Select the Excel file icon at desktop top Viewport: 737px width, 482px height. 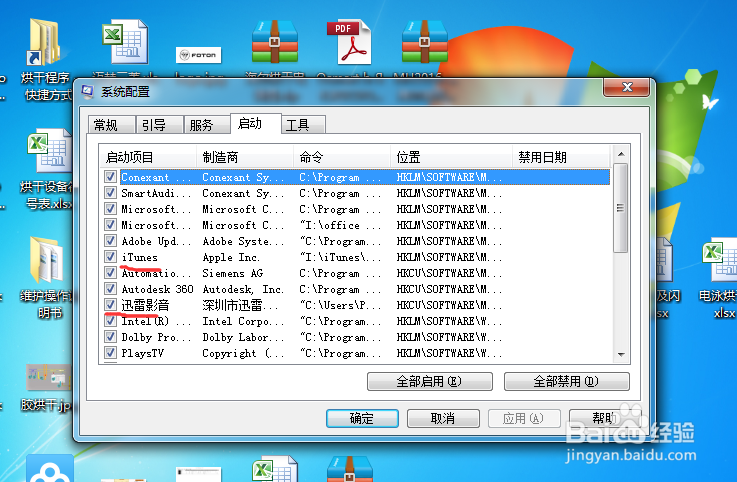[125, 41]
